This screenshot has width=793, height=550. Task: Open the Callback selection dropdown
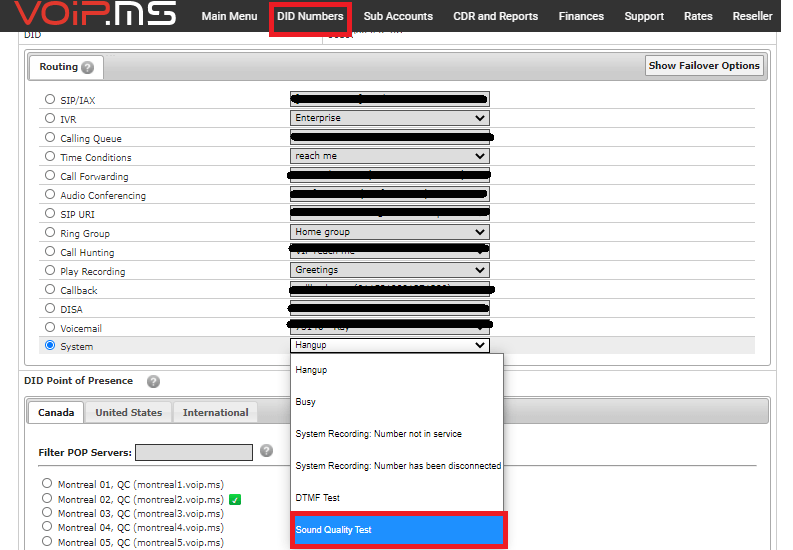point(389,289)
